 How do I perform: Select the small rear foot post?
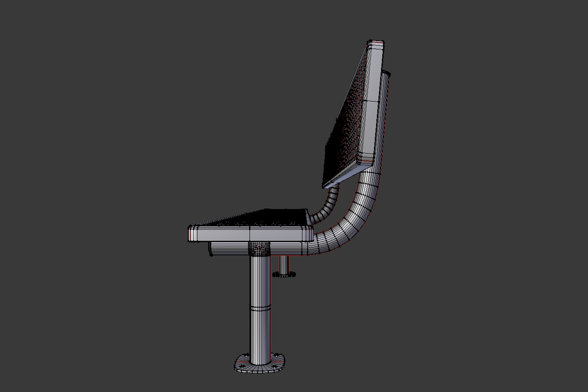(x=284, y=266)
